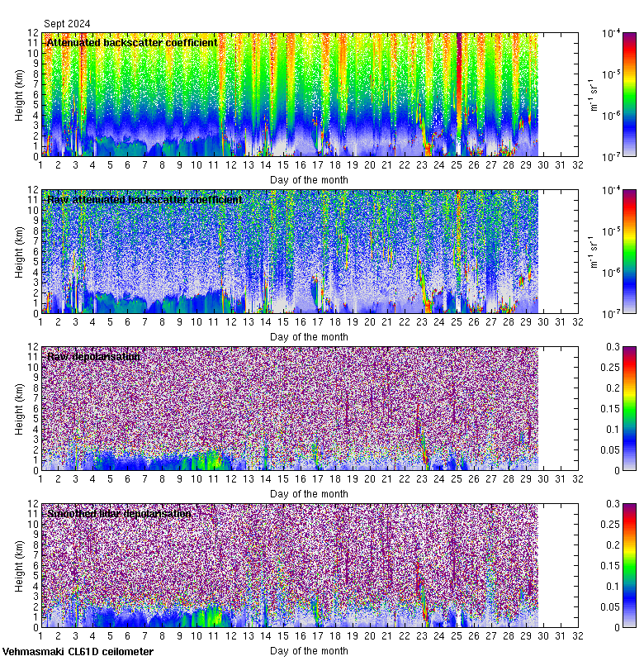The width and height of the screenshot is (644, 661).
Task: Click the dark red column at day 25 in top plot
Action: (458, 83)
